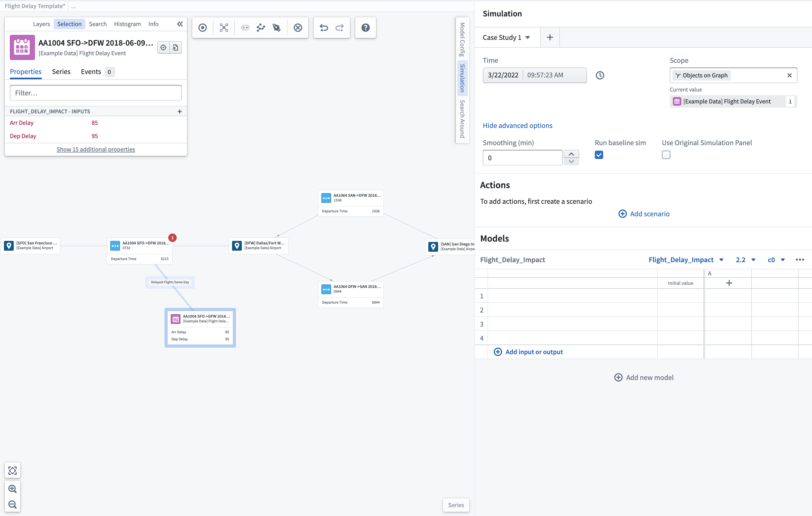812x516 pixels.
Task: Open help question mark icon
Action: click(x=366, y=28)
